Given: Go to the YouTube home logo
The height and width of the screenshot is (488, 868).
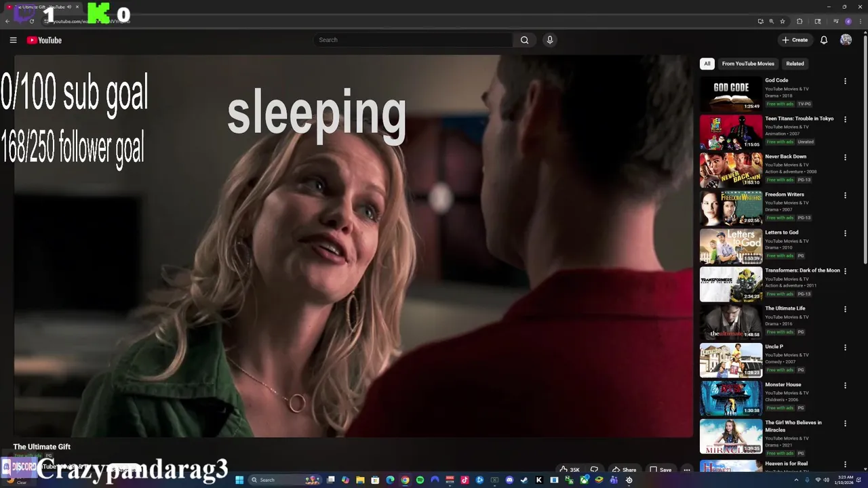Looking at the screenshot, I should click(44, 40).
